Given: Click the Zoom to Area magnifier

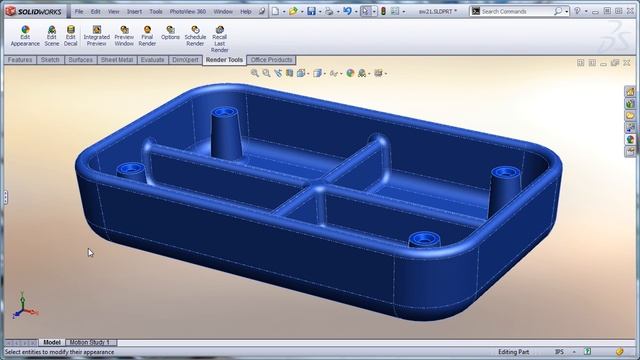Looking at the screenshot, I should coord(267,73).
